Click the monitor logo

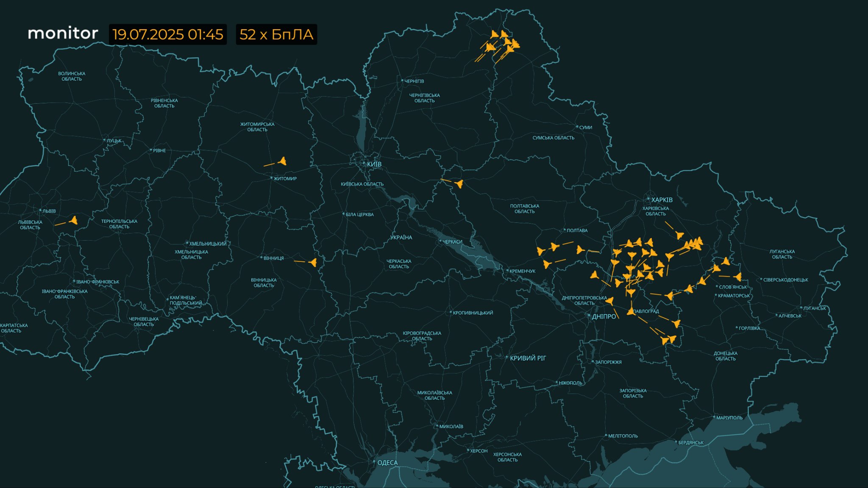pyautogui.click(x=63, y=33)
